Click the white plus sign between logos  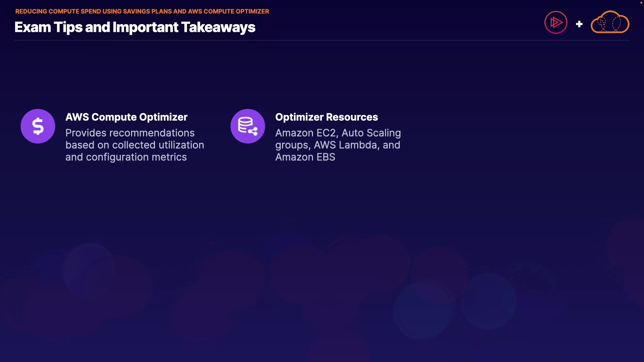coord(579,24)
